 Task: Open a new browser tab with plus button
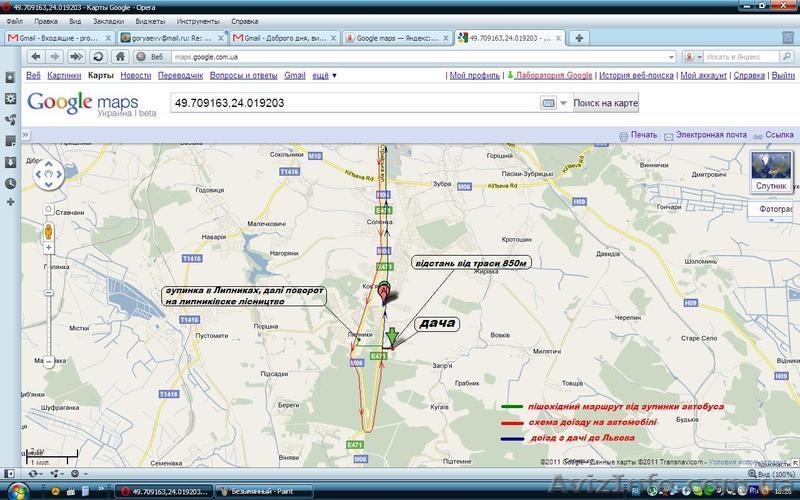(579, 37)
